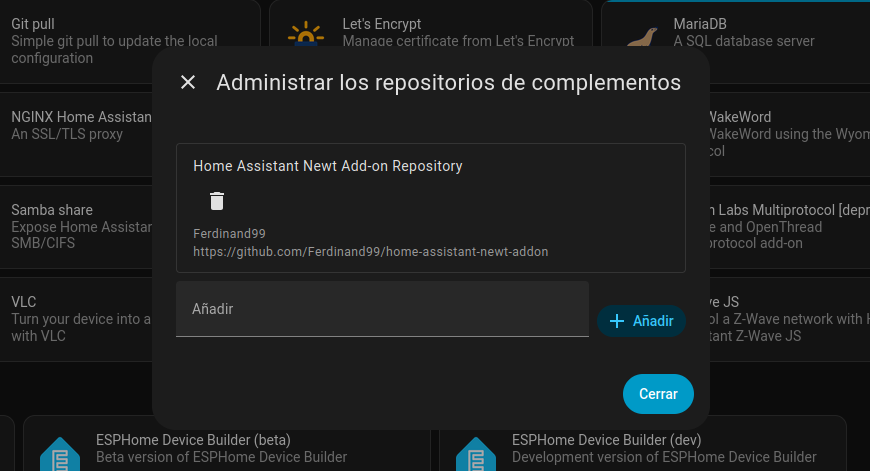Click the Home Assistant Newt Add-on Repository title
Viewport: 870px width, 471px height.
tap(328, 166)
